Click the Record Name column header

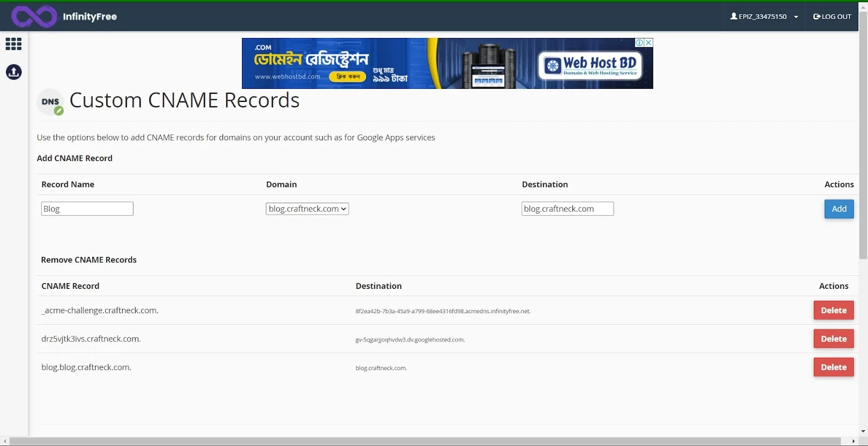coord(68,184)
